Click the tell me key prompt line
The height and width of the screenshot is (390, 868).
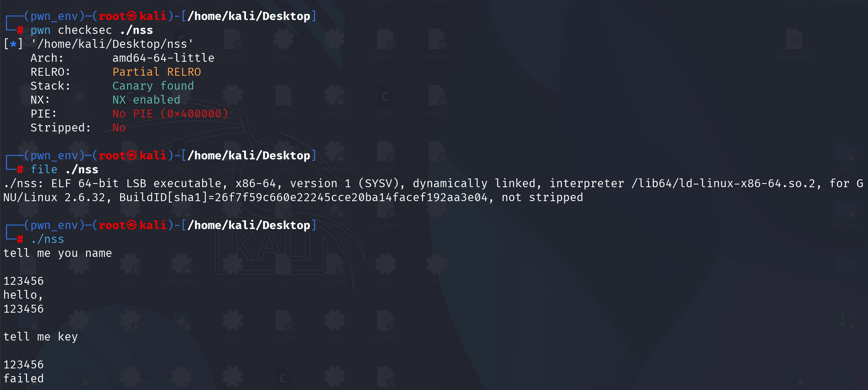click(x=40, y=337)
